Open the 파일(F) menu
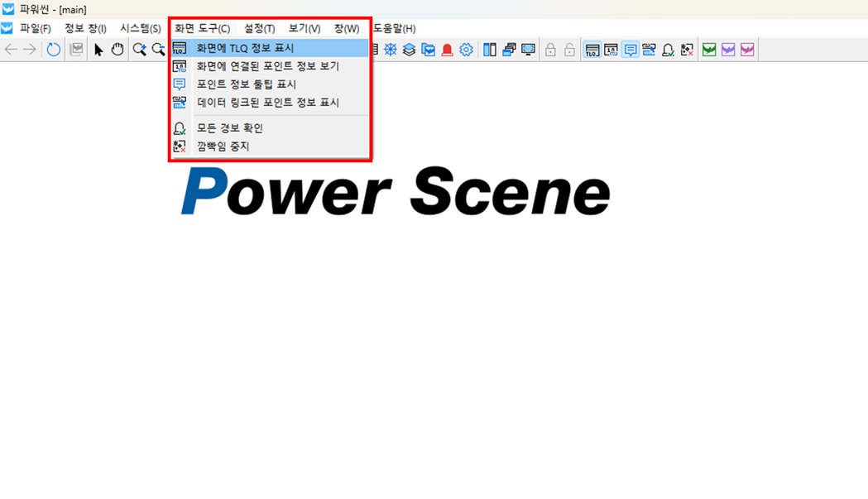The height and width of the screenshot is (499, 868). coord(35,28)
